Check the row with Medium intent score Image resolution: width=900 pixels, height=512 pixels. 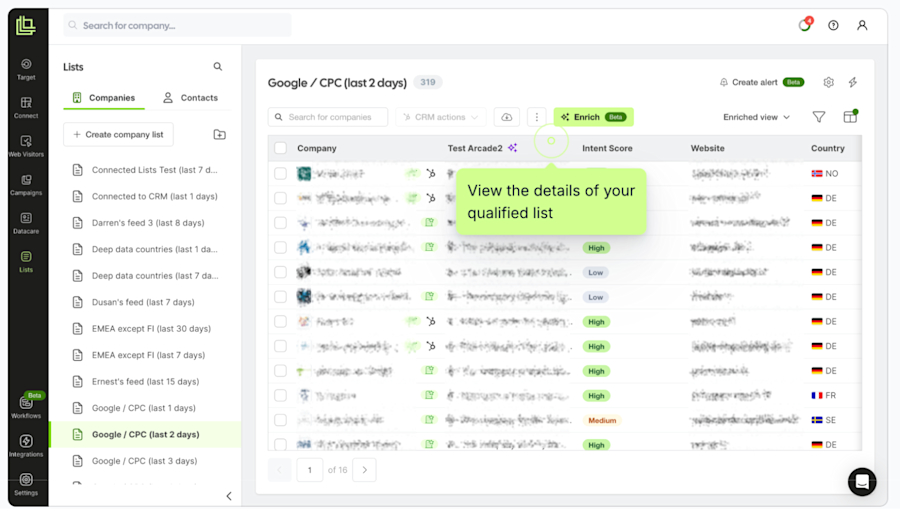[280, 420]
